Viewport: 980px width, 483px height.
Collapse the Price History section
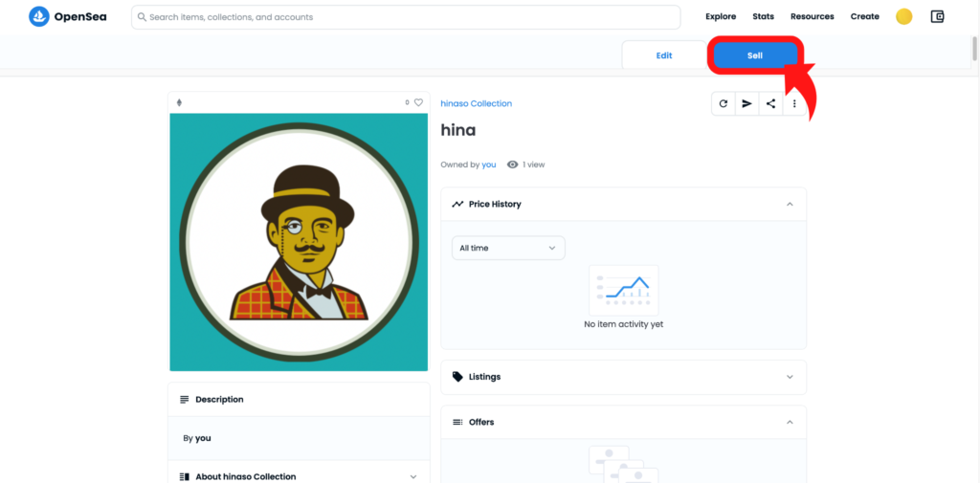coord(790,205)
